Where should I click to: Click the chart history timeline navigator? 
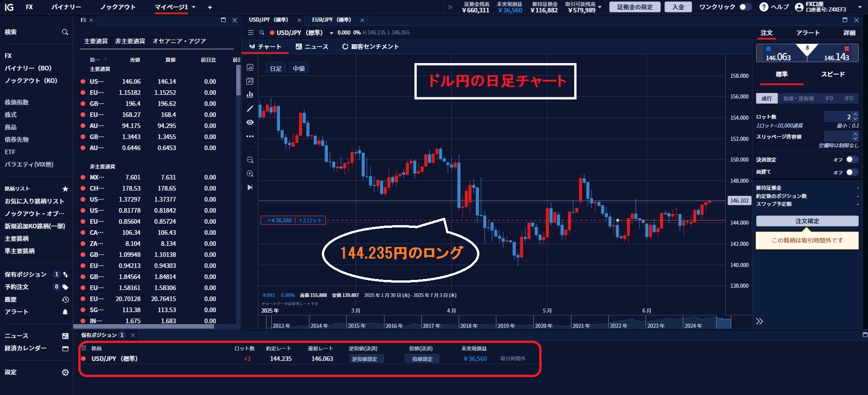pyautogui.click(x=495, y=322)
